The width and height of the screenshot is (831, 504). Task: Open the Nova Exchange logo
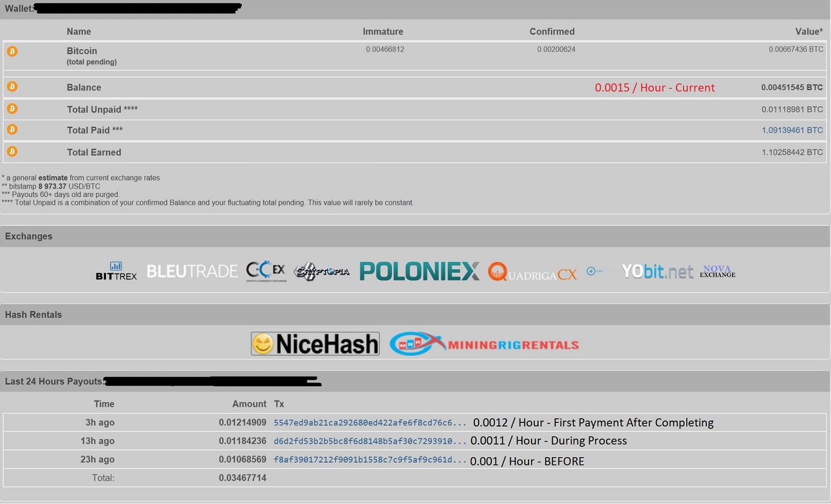click(x=717, y=272)
